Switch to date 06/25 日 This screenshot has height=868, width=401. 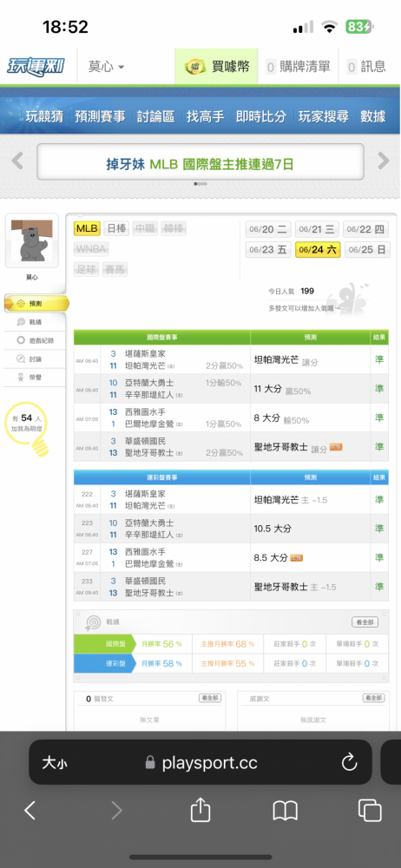367,250
